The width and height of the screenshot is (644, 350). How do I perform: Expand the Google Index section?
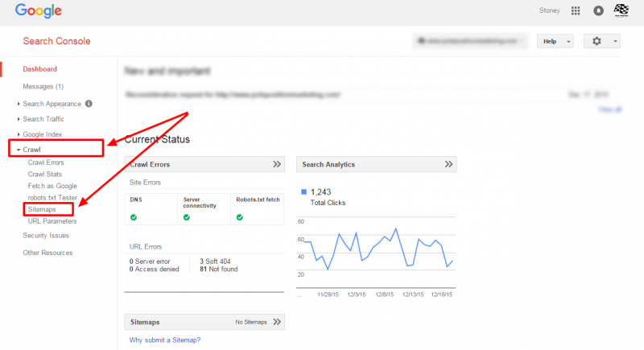coord(43,134)
